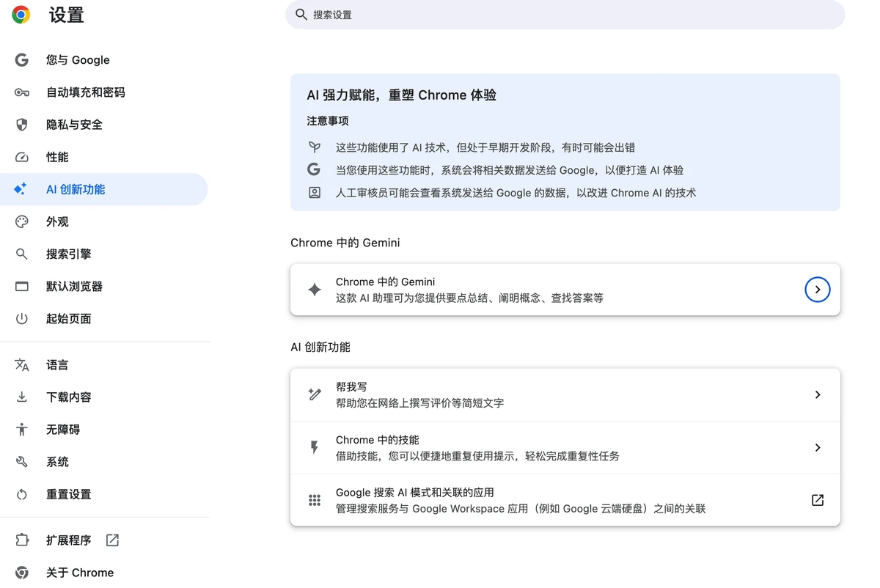Open 帮我写 via its chevron arrow
Screen dimensions: 880x588
coord(818,394)
